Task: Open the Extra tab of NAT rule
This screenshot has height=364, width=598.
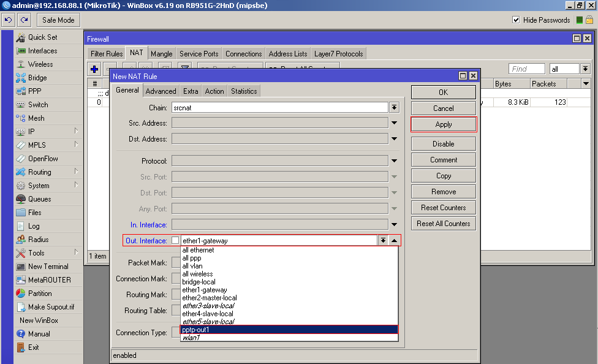Action: pyautogui.click(x=191, y=91)
